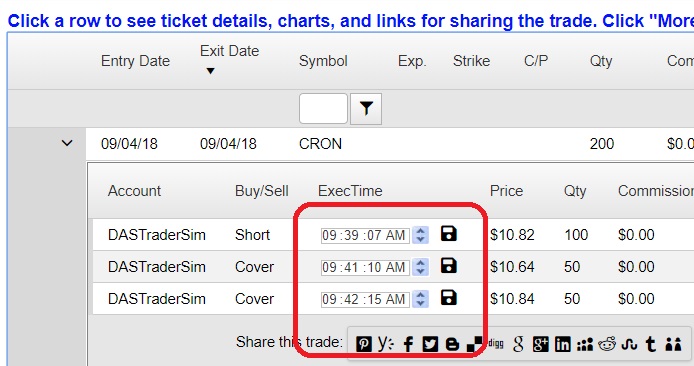This screenshot has width=694, height=366.
Task: Save the 09:42:15 AM execution time
Action: 448,298
